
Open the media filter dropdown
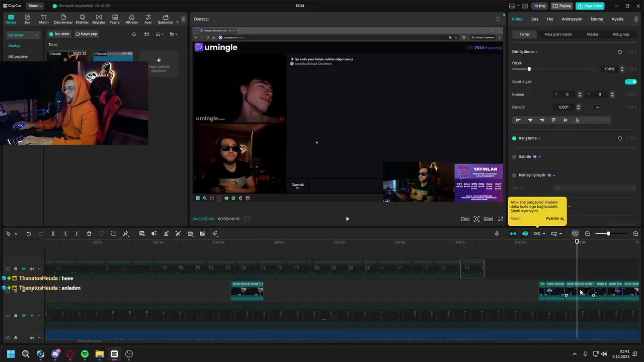click(x=173, y=34)
